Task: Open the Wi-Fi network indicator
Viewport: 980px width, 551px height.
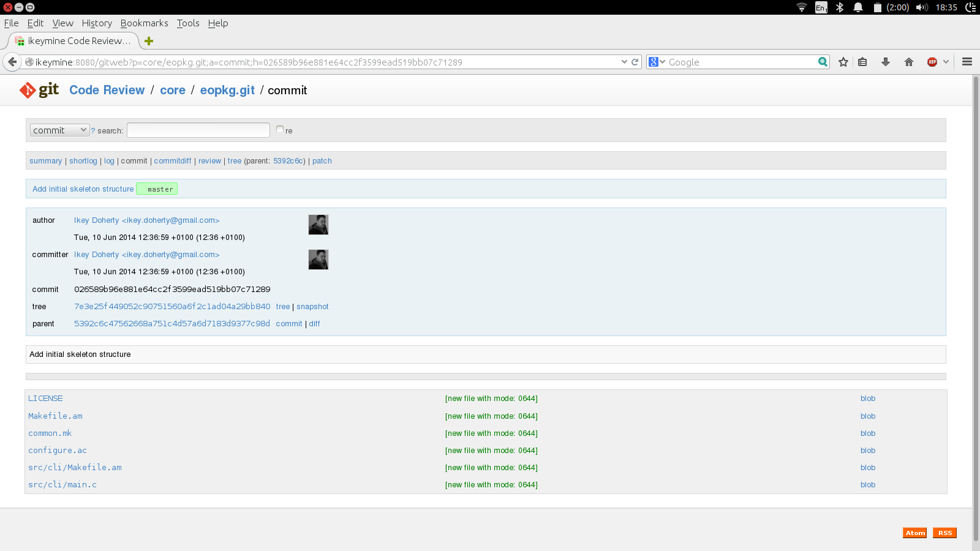Action: pyautogui.click(x=802, y=7)
